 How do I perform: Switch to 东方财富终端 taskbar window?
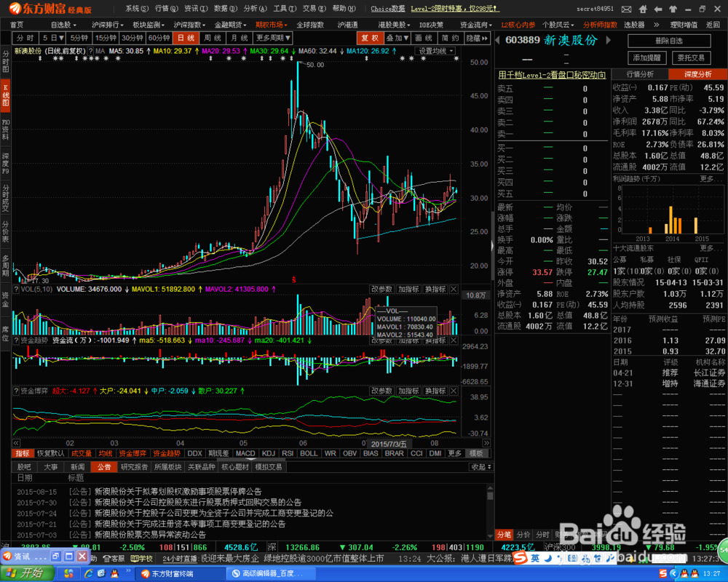click(181, 574)
